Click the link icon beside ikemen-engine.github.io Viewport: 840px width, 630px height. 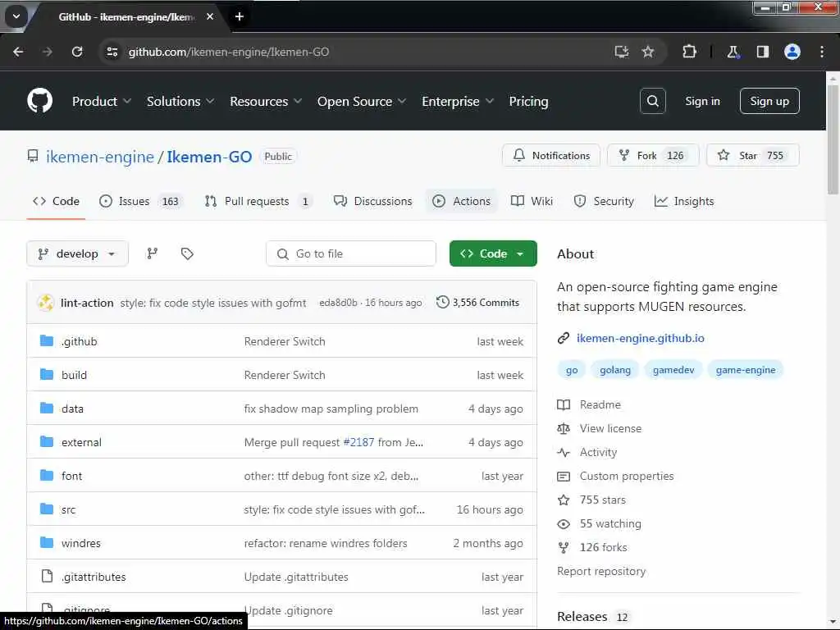click(563, 338)
